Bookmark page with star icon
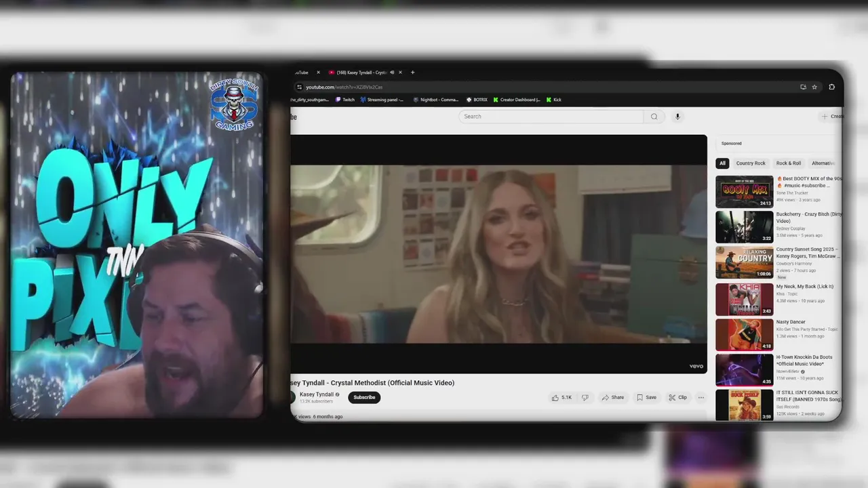 [814, 87]
